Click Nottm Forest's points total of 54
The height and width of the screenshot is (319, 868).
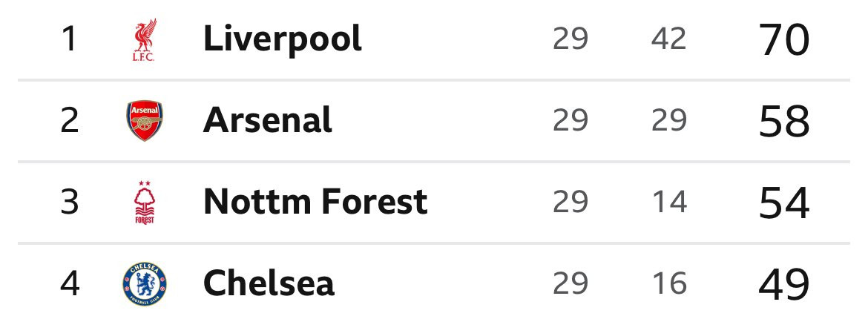point(783,202)
